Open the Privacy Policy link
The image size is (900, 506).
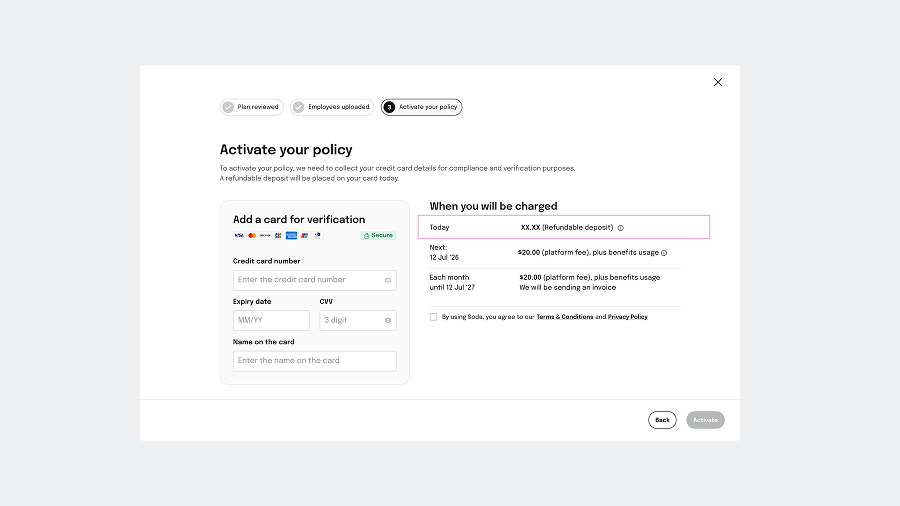click(627, 317)
